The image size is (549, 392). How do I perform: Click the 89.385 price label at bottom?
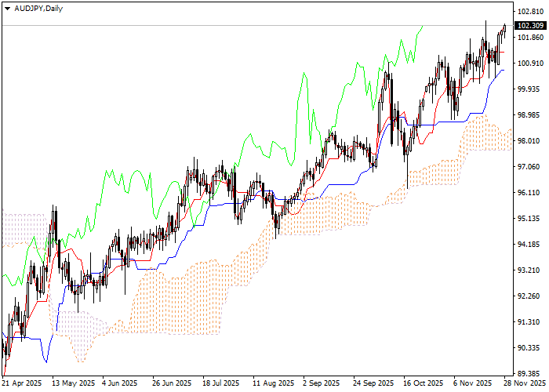530,373
